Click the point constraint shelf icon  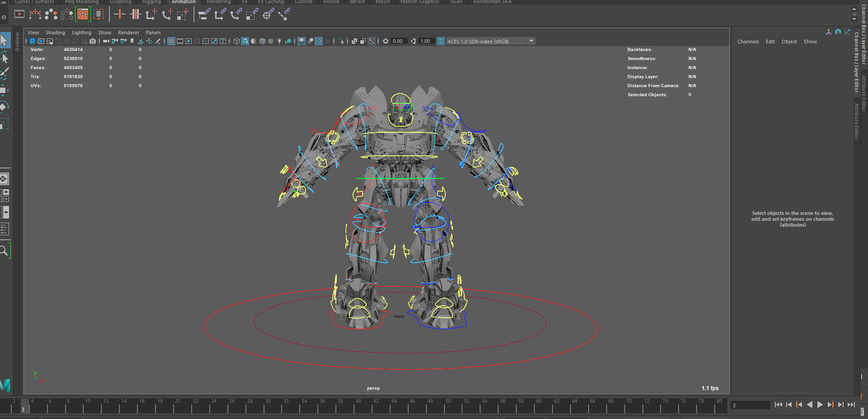tap(220, 15)
